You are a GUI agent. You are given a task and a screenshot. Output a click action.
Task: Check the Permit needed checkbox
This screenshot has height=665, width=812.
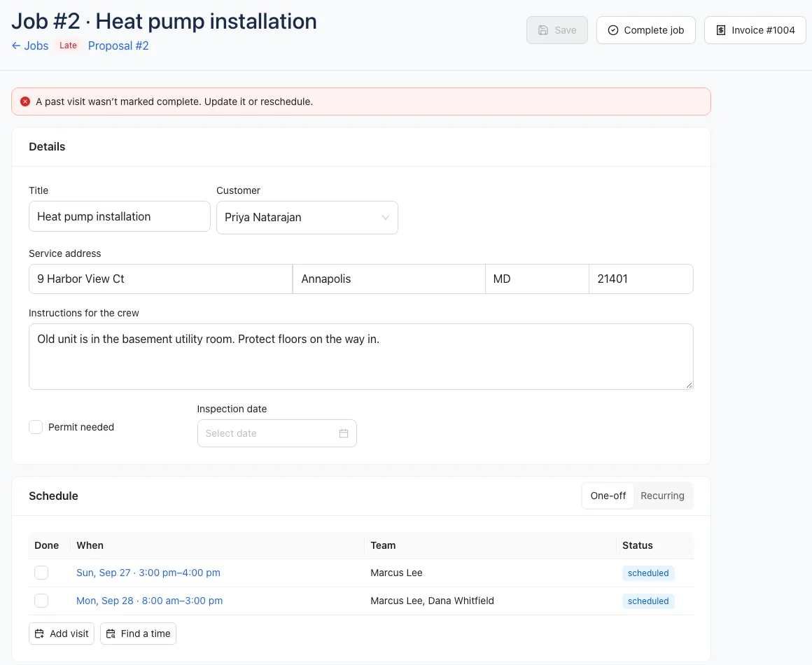[x=36, y=427]
